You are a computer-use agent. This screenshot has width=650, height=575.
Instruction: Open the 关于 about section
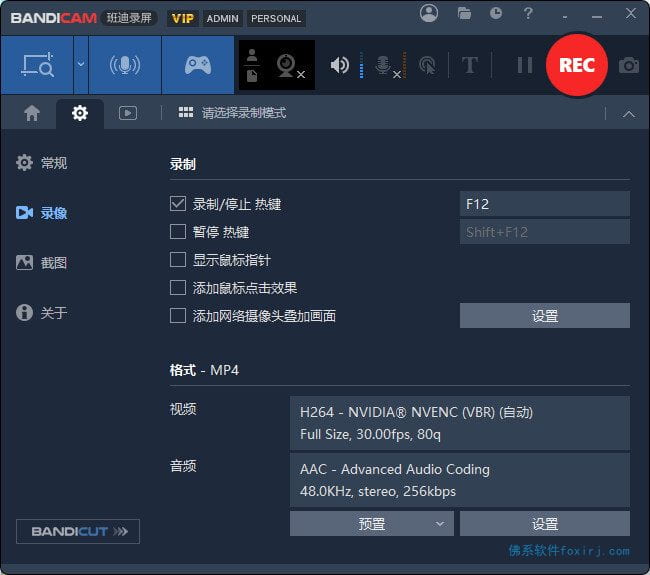pos(41,312)
